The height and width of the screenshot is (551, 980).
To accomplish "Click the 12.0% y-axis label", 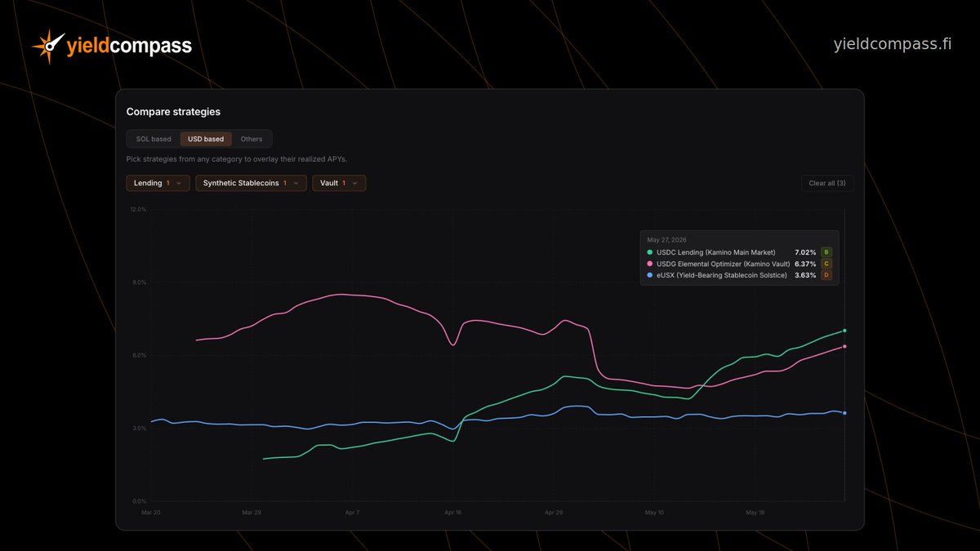I will point(138,209).
